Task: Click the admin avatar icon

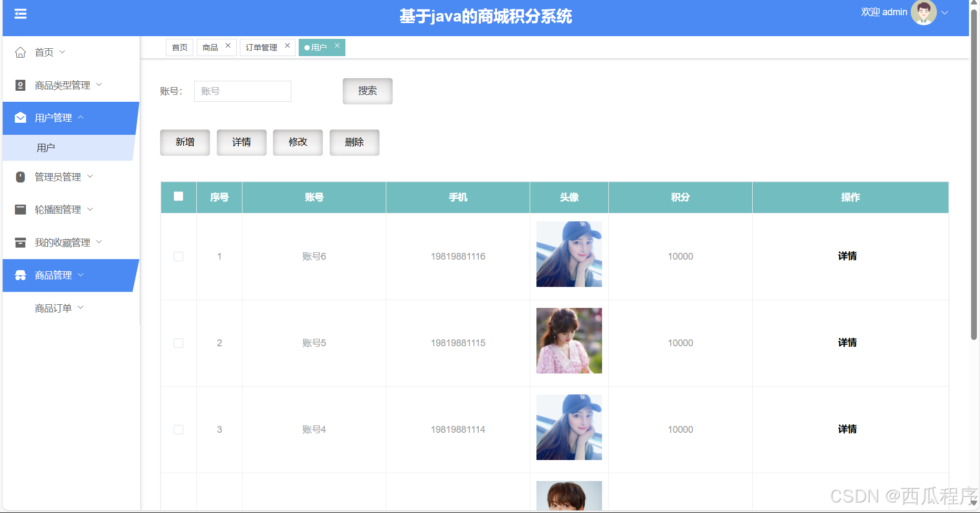Action: click(924, 13)
